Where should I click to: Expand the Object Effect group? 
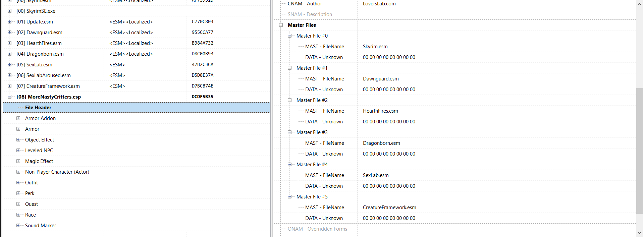tap(18, 140)
